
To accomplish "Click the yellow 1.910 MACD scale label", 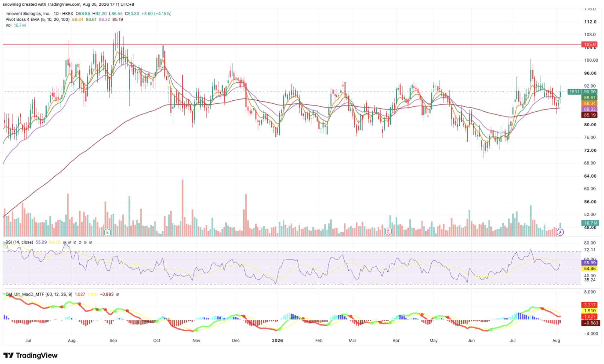I will click(590, 311).
